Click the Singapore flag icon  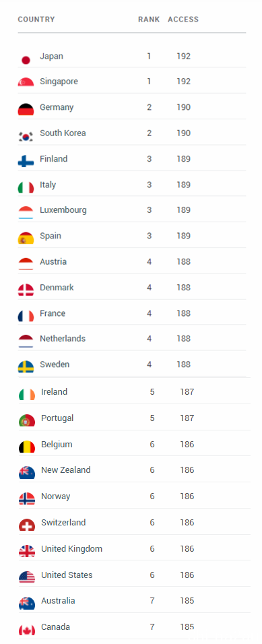coord(26,82)
